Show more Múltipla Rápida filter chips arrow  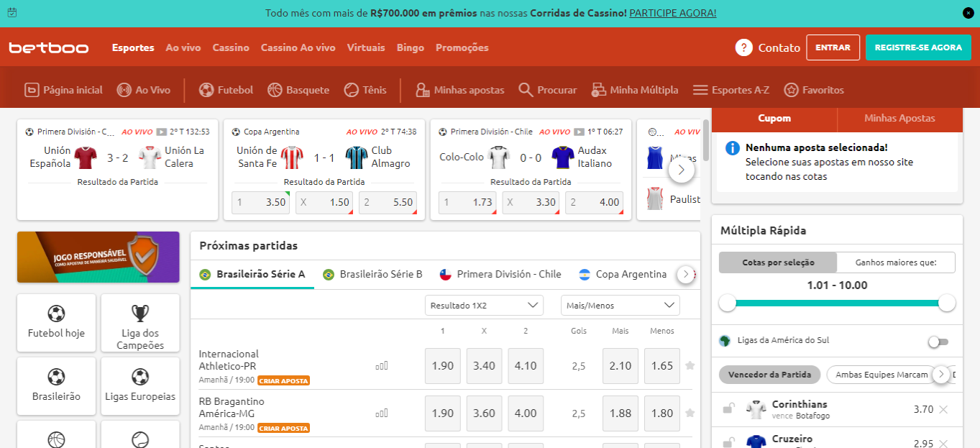pyautogui.click(x=940, y=375)
